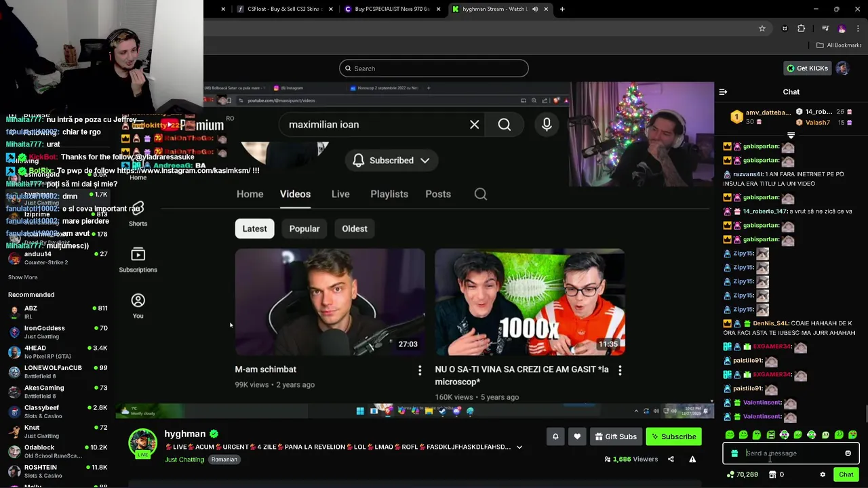The height and width of the screenshot is (488, 868).
Task: Click the gift icon in message box
Action: [x=734, y=453]
